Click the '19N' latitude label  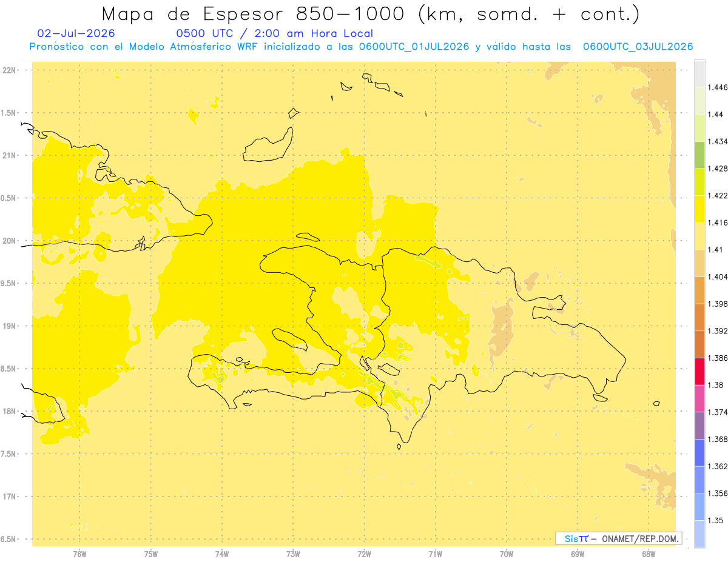tap(9, 326)
